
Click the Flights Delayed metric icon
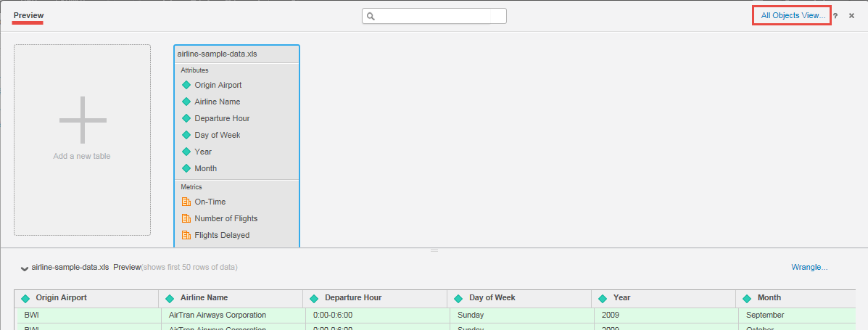pyautogui.click(x=186, y=235)
